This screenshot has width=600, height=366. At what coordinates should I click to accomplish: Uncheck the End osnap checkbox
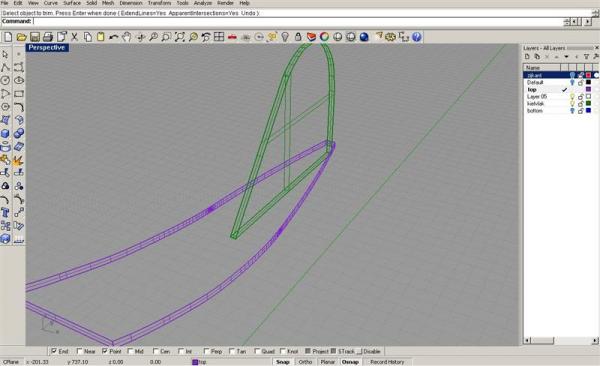click(54, 351)
